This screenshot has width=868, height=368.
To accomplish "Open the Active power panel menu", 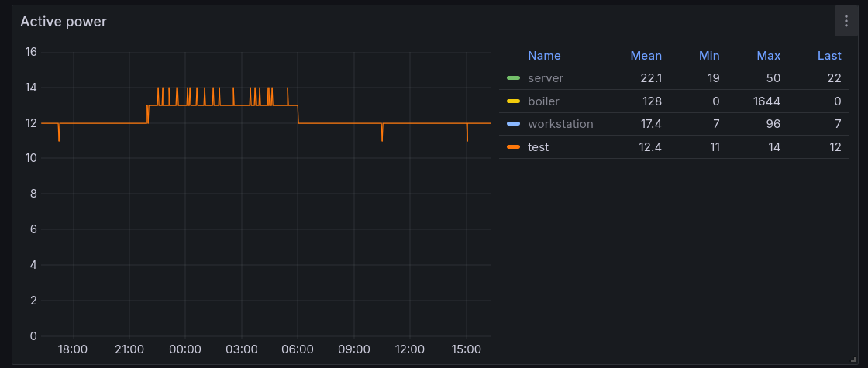I will pos(846,22).
